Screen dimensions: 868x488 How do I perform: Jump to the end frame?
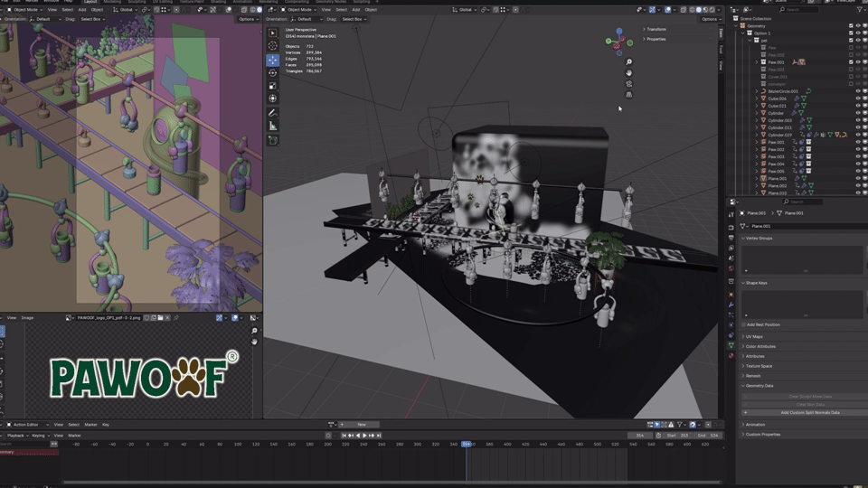pyautogui.click(x=379, y=436)
